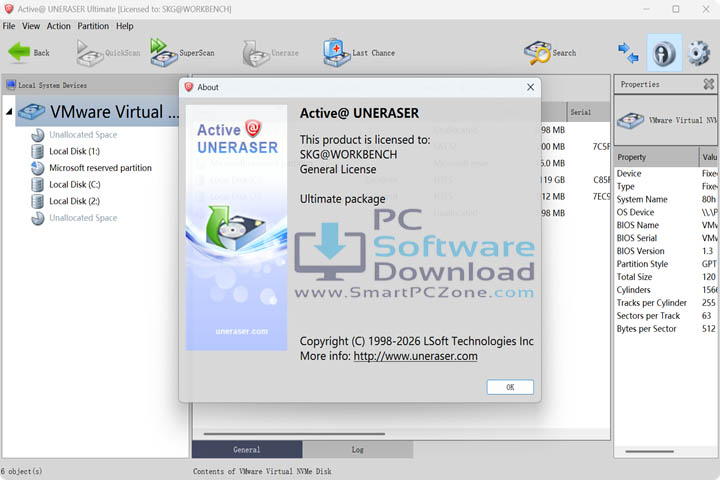
Task: Click the Active@ UNERASER logo image
Action: (x=236, y=228)
